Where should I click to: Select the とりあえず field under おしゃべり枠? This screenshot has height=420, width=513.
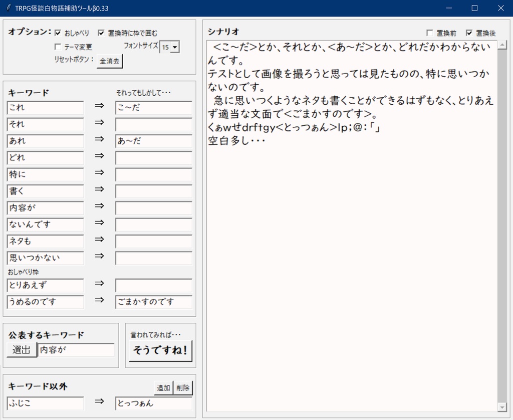[x=45, y=285]
